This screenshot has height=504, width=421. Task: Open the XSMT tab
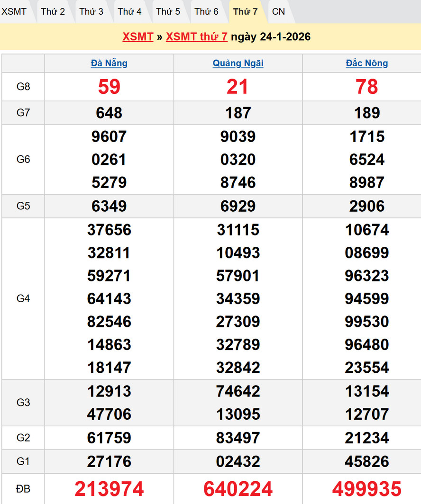14,11
